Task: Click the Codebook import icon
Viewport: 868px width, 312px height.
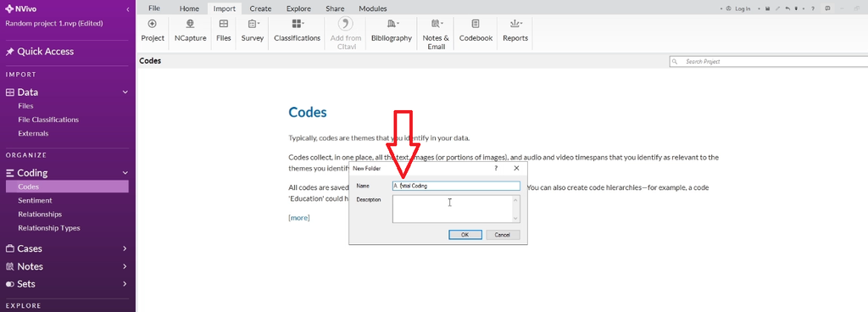Action: [476, 24]
